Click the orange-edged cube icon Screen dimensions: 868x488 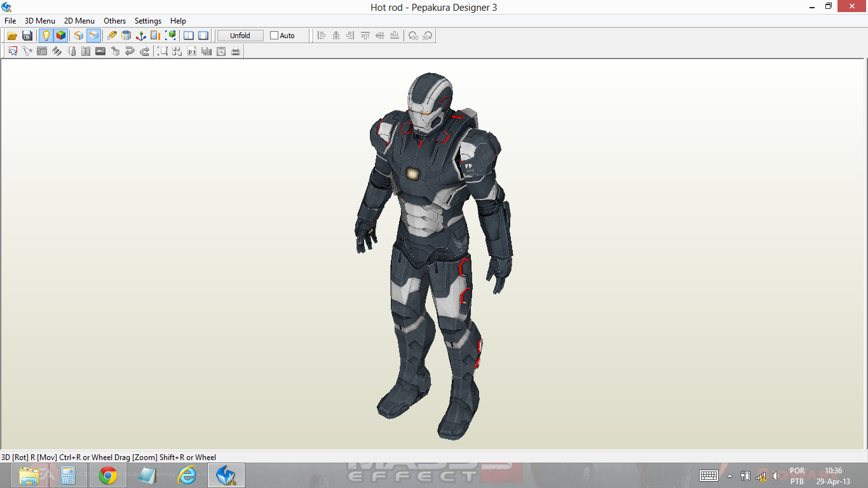(79, 36)
